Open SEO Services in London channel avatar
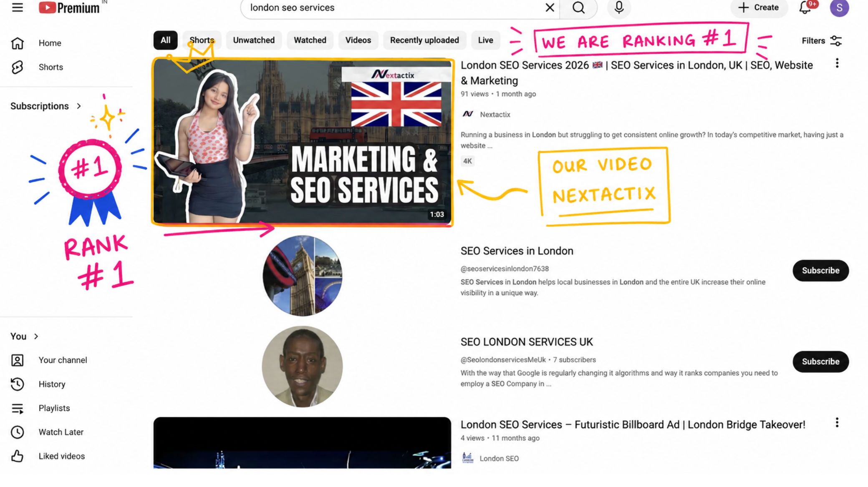This screenshot has height=487, width=868. pos(302,276)
